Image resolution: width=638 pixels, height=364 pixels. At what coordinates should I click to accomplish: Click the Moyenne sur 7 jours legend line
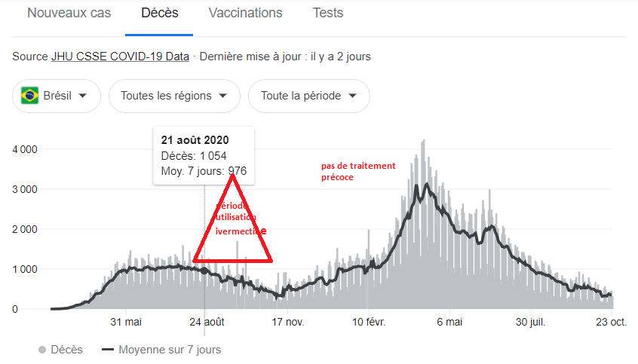click(107, 350)
